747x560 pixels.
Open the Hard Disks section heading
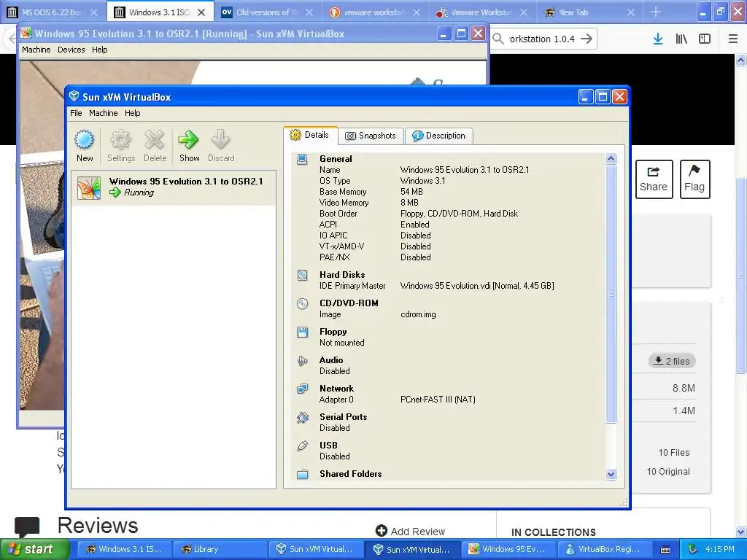[x=342, y=275]
